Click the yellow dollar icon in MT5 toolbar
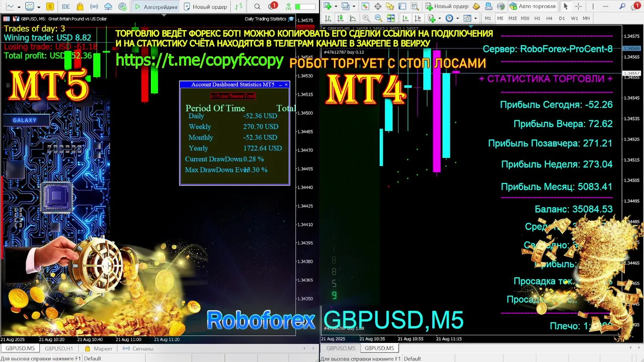 tap(50, 7)
